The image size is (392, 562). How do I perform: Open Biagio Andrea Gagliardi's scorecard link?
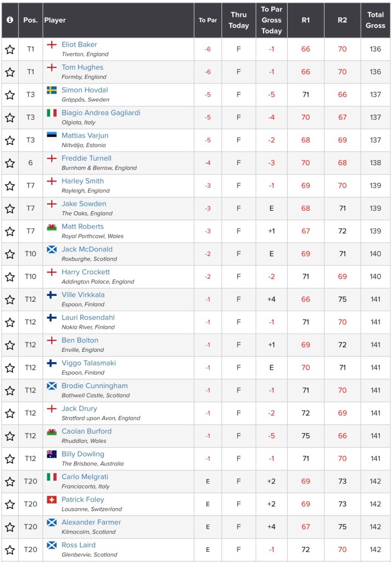100,113
